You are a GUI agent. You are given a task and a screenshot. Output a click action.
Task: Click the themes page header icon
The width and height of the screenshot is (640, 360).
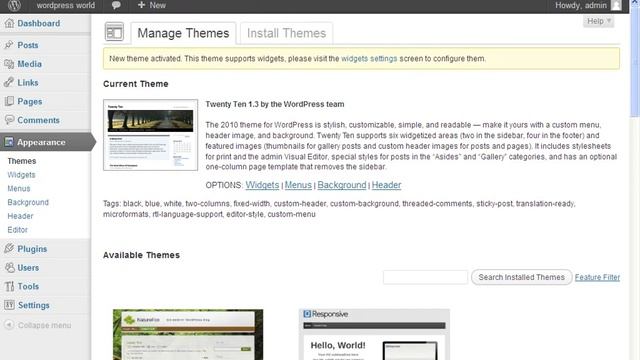(x=114, y=32)
